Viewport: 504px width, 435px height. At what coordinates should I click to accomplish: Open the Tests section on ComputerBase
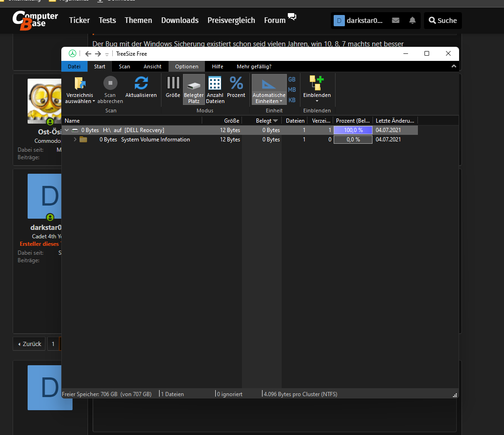coord(107,20)
